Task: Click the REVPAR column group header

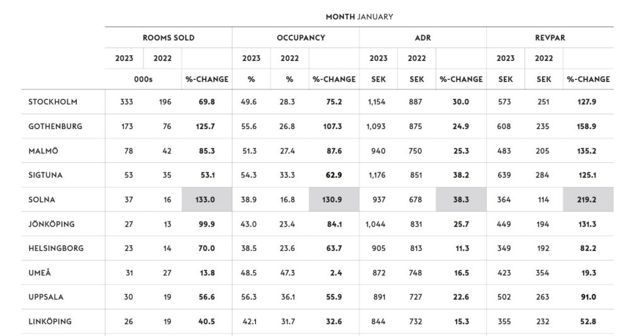Action: click(x=549, y=38)
